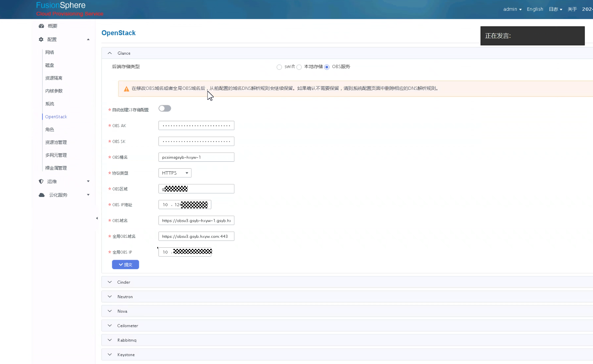The height and width of the screenshot is (364, 593).
Task: Click the DNS解析规则 warning message text
Action: tap(285, 88)
